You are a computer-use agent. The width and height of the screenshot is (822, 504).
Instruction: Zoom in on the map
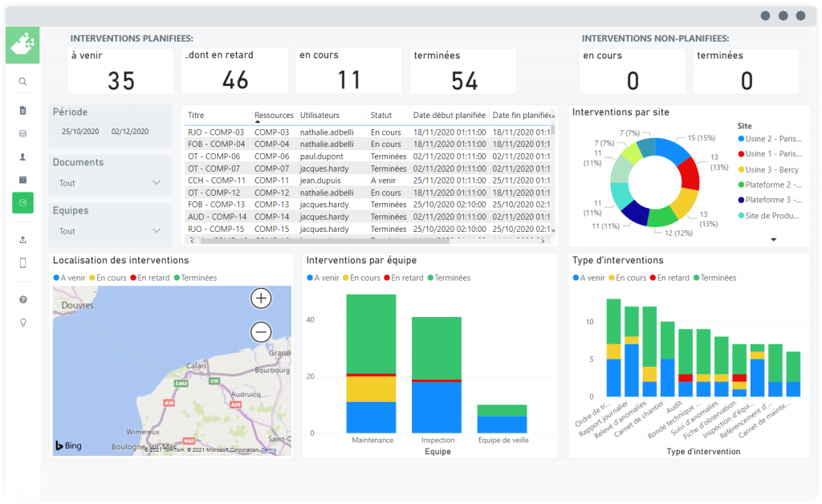coord(260,299)
